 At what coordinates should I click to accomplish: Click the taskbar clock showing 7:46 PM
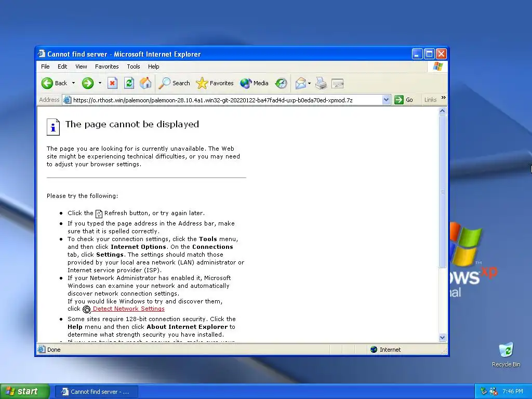point(513,391)
